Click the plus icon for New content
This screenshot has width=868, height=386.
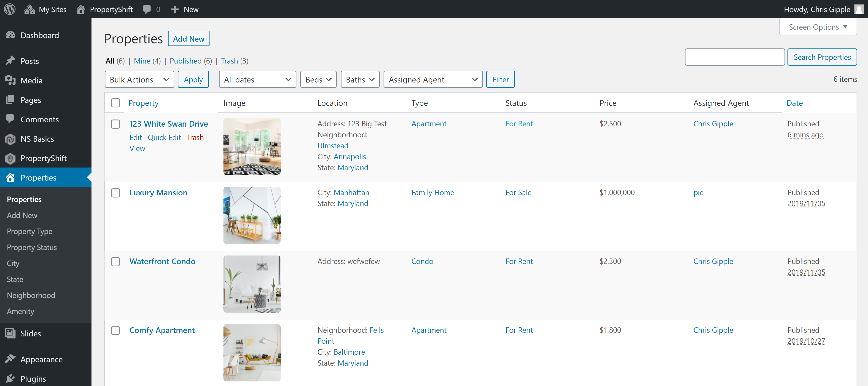(175, 9)
